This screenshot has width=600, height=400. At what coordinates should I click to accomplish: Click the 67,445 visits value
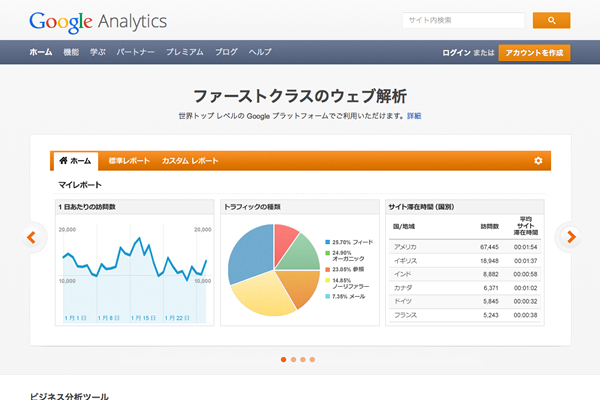pos(489,247)
